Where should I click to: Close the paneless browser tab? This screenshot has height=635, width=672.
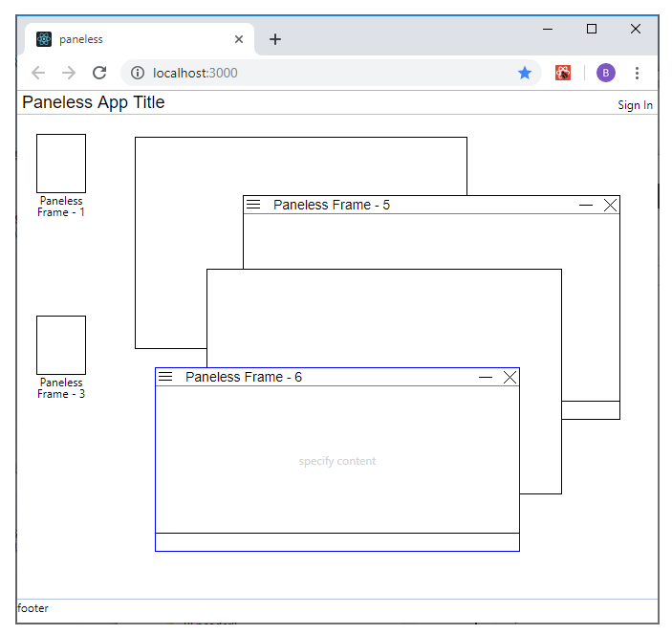point(239,39)
